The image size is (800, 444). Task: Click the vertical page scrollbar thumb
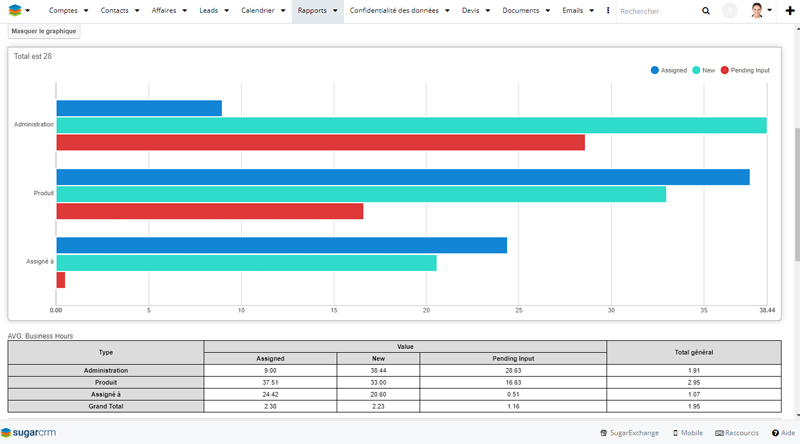pyautogui.click(x=797, y=195)
